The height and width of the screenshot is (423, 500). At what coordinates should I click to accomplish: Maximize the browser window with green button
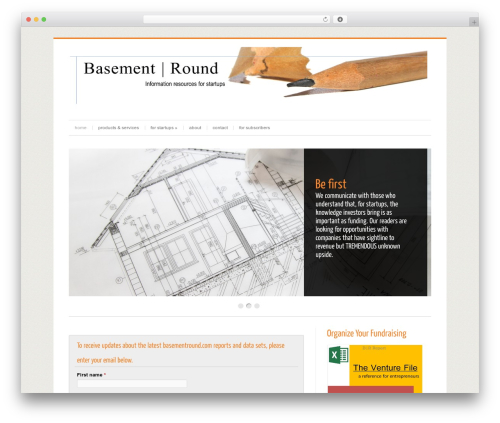(44, 19)
